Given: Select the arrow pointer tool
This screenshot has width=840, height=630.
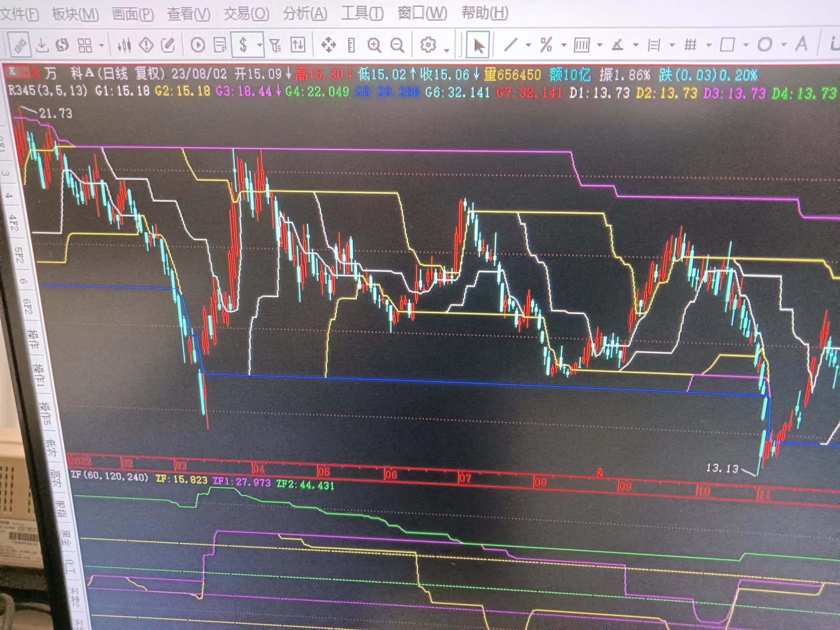Looking at the screenshot, I should [x=478, y=46].
